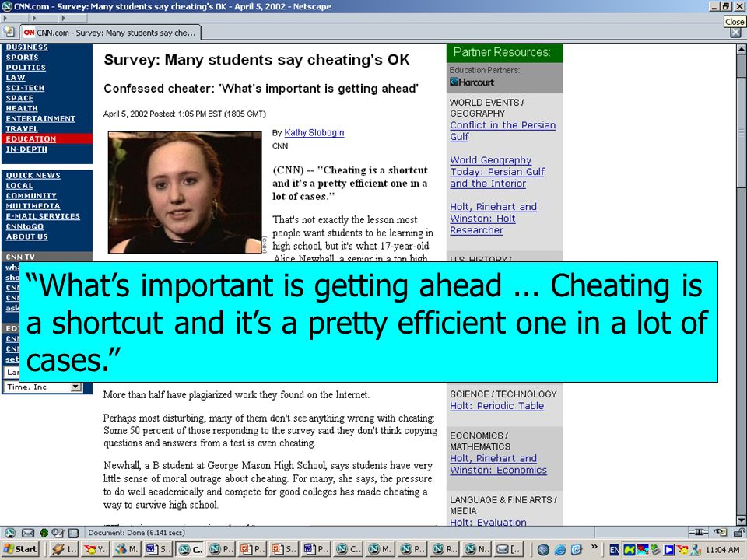Click the Navigator icon in status bar
Viewport: 747px width, 560px height.
click(10, 533)
